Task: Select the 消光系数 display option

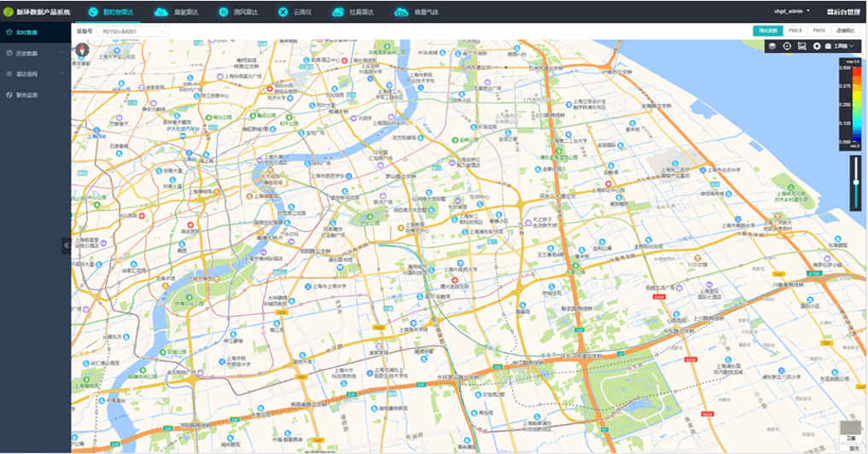Action: coord(767,31)
